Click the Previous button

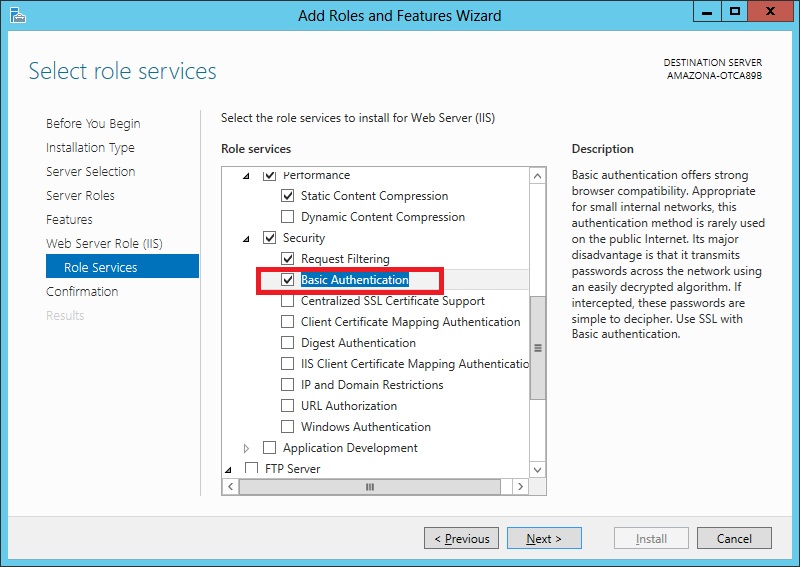coord(461,538)
